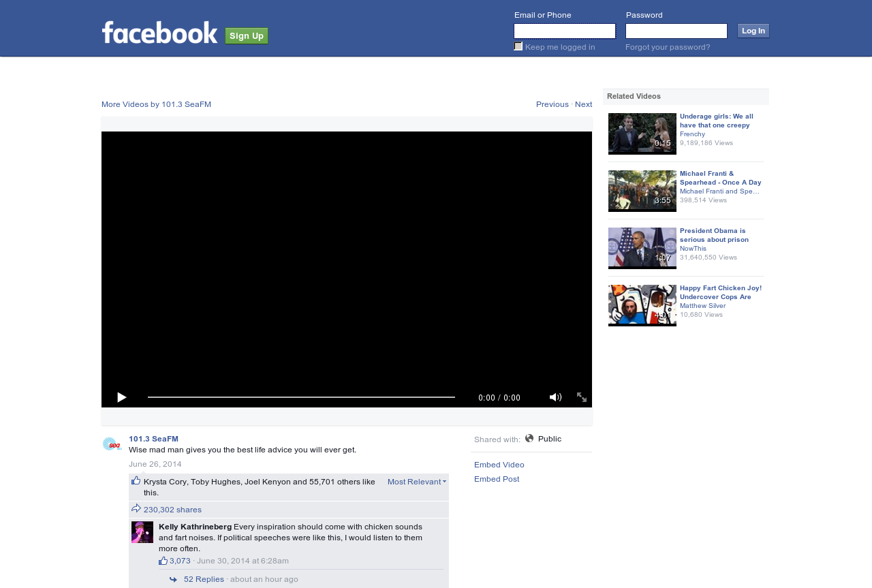
Task: Click the 'Related Videos' heading
Action: [634, 96]
